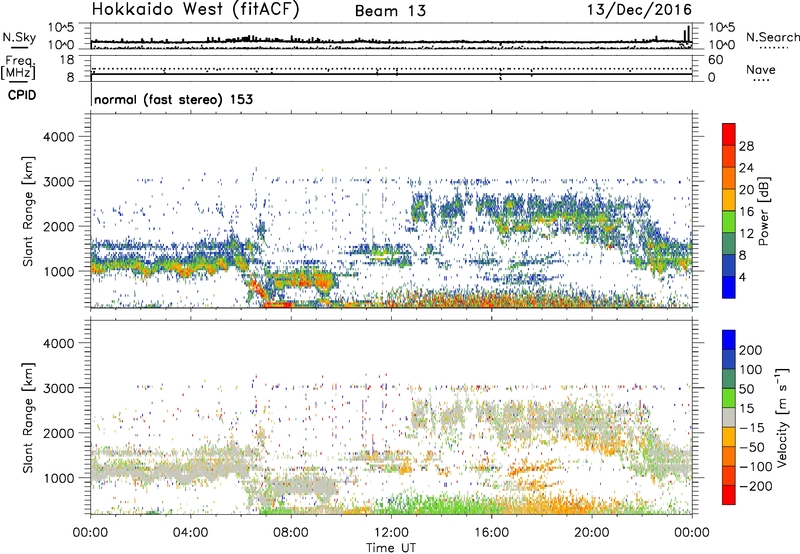The height and width of the screenshot is (554, 800).
Task: Click the orange 20–24 dB power colorbar segment
Action: pyautogui.click(x=729, y=178)
